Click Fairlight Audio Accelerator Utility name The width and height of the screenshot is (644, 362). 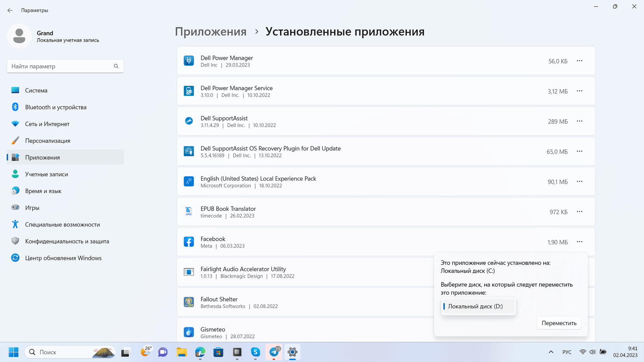[243, 269]
